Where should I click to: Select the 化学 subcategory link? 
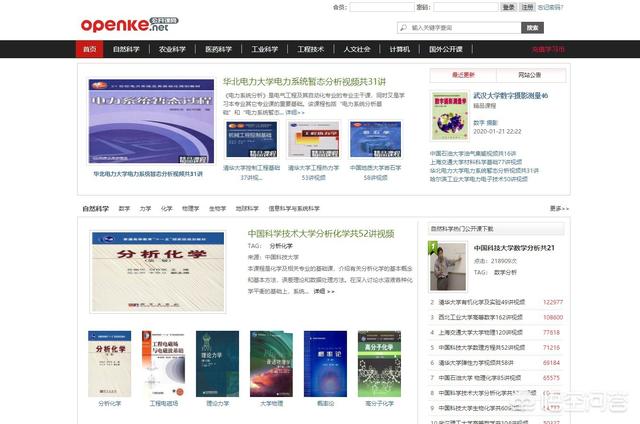(x=167, y=209)
